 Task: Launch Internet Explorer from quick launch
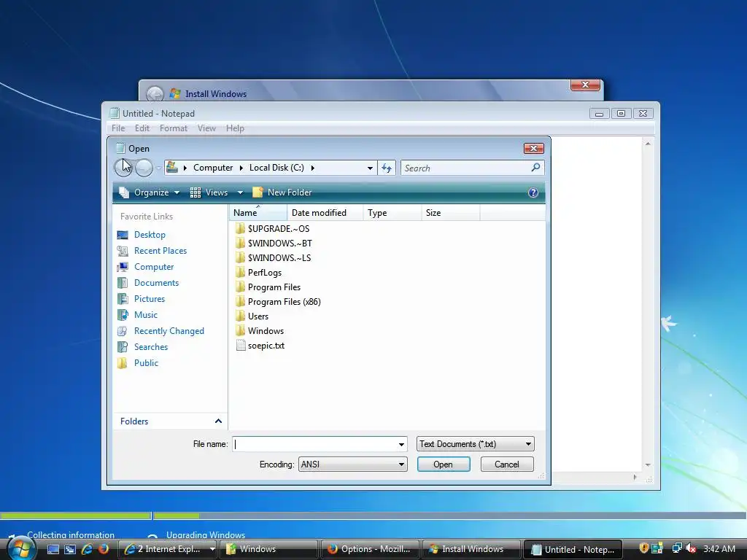(x=87, y=549)
